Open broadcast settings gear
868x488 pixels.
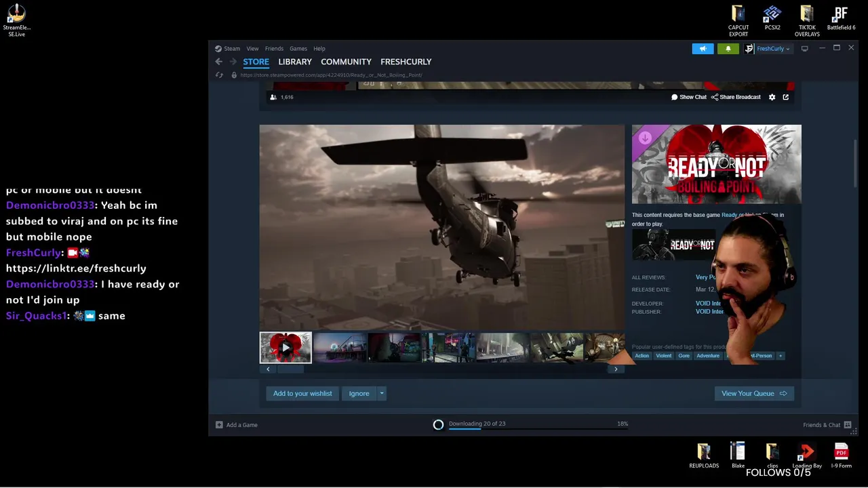click(772, 97)
